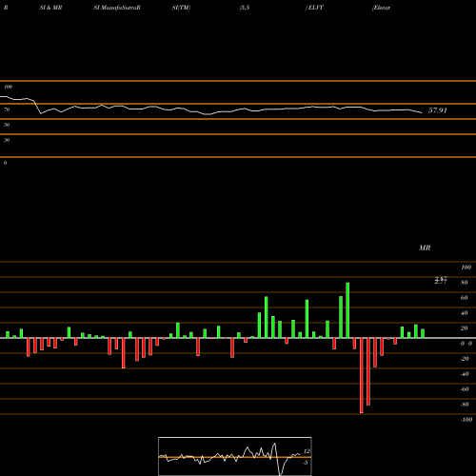Click the 'SI(TM)' header label
This screenshot has width=476, height=476.
(181, 8)
